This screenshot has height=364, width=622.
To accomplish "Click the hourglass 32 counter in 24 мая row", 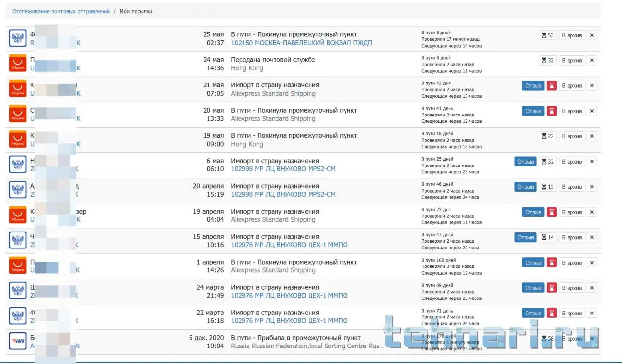I will coord(548,61).
